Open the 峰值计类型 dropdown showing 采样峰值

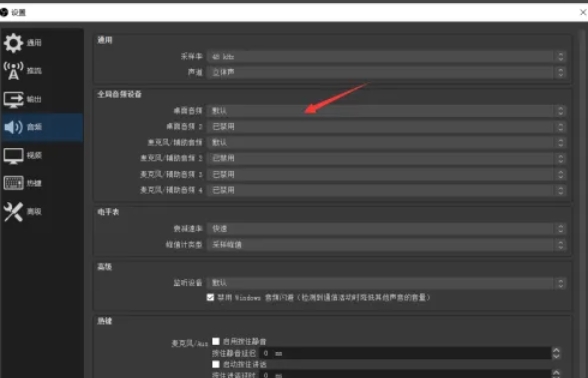coord(386,245)
